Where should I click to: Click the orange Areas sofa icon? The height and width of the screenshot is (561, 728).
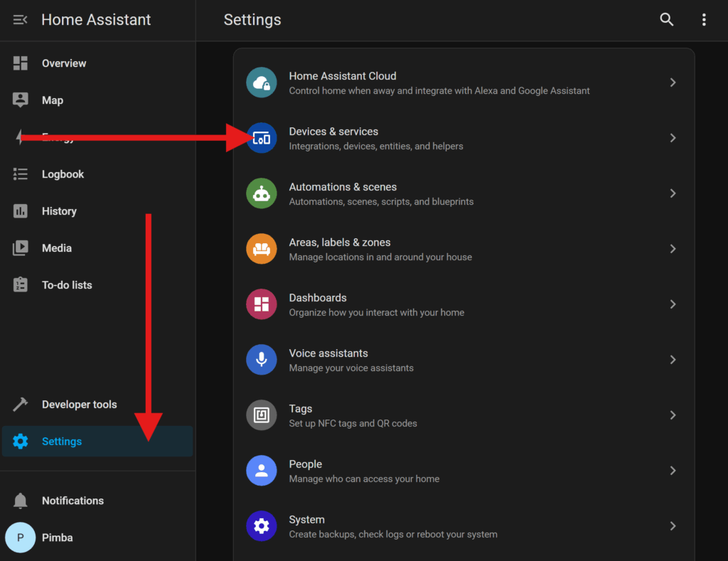click(x=261, y=249)
